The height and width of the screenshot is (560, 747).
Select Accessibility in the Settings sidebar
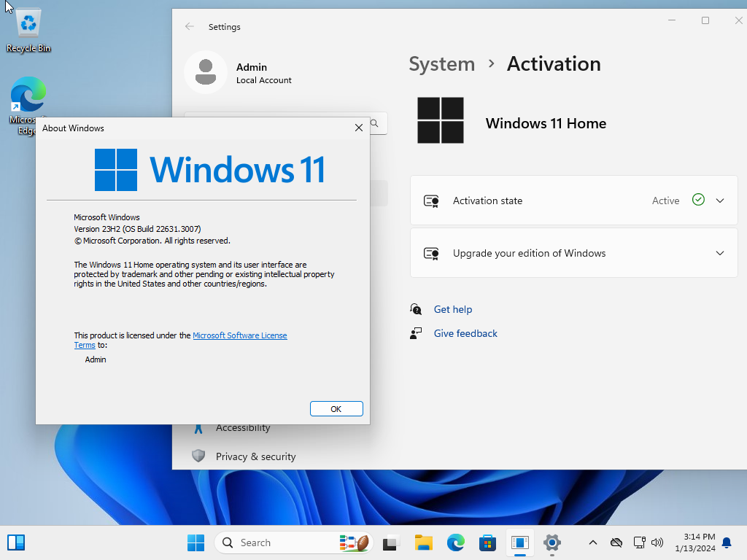tap(243, 429)
